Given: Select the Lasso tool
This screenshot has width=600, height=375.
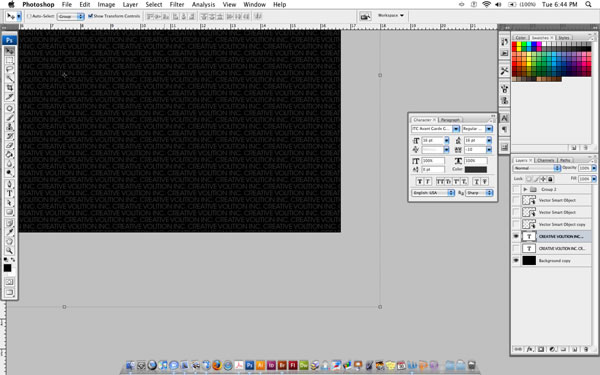Looking at the screenshot, I should tap(10, 69).
